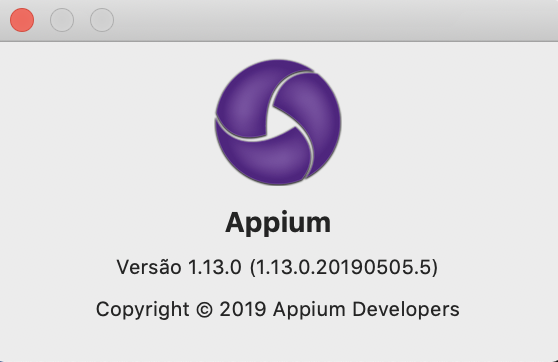Image resolution: width=558 pixels, height=362 pixels.
Task: Click the disabled zoom window button
Action: pyautogui.click(x=102, y=20)
